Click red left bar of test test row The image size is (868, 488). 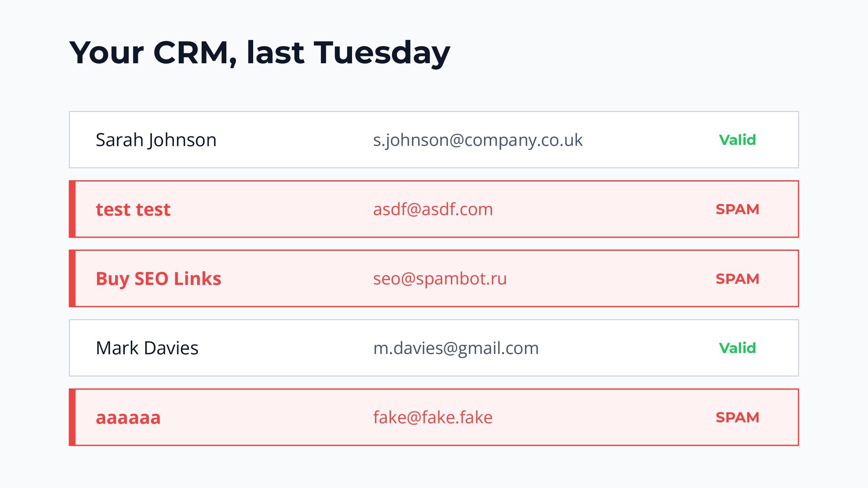[72, 209]
